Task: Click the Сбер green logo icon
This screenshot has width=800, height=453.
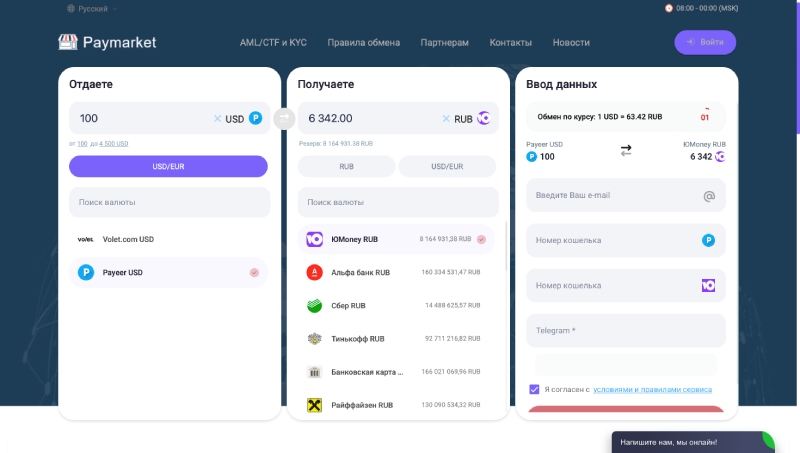Action: coord(314,306)
